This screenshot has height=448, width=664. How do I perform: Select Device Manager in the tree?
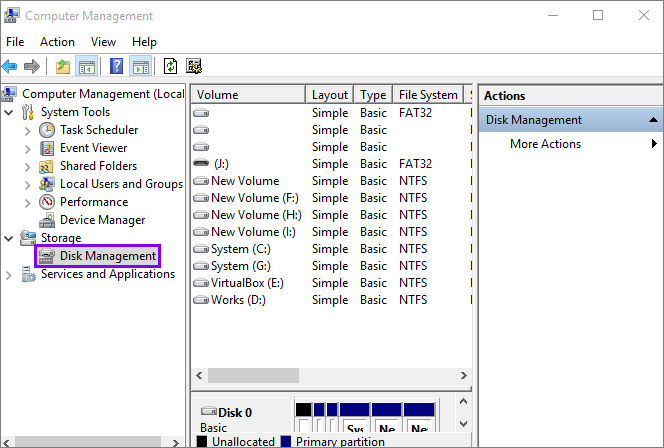coord(102,220)
